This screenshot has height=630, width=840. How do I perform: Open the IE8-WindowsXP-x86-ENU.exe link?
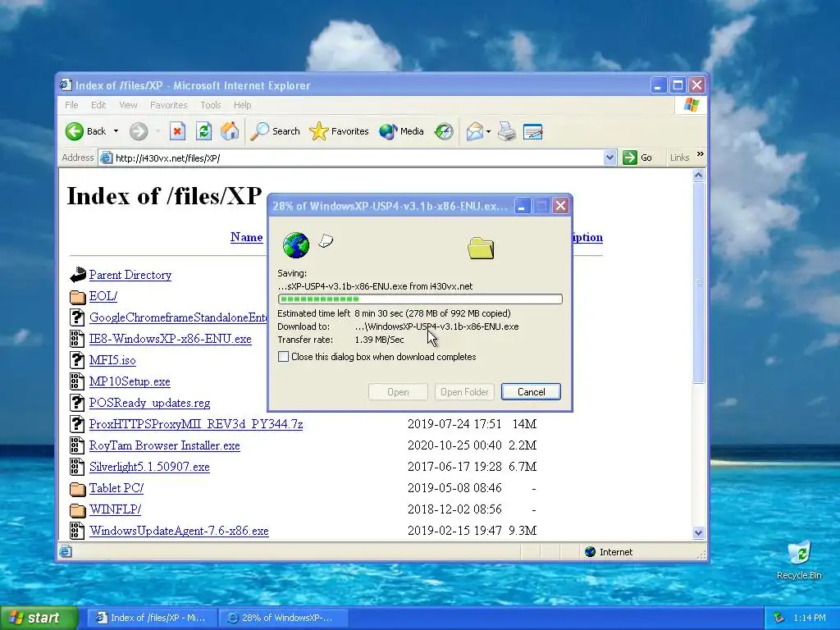coord(171,339)
